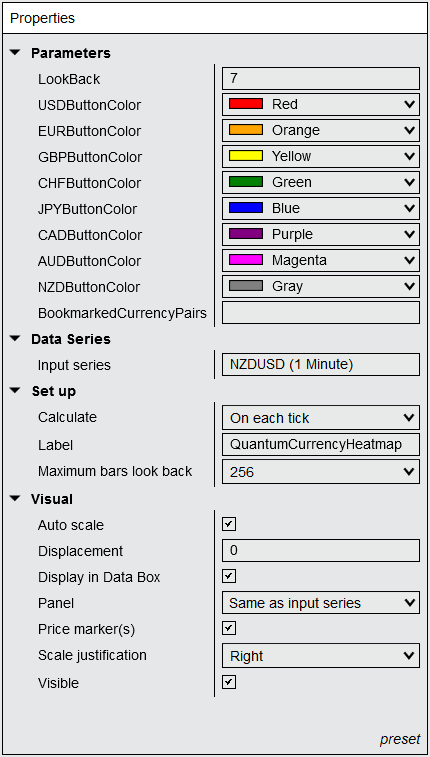The height and width of the screenshot is (757, 430).
Task: Toggle Display in Data Box checkbox
Action: tap(229, 576)
